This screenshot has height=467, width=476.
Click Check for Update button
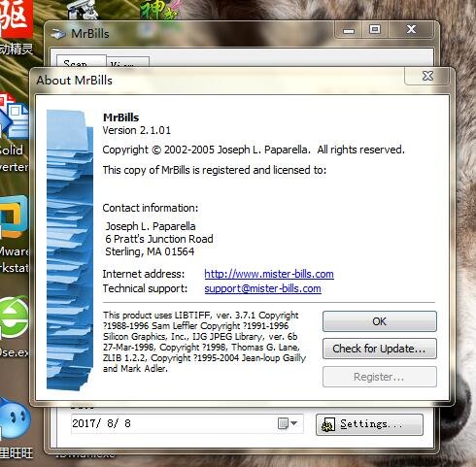click(x=380, y=349)
